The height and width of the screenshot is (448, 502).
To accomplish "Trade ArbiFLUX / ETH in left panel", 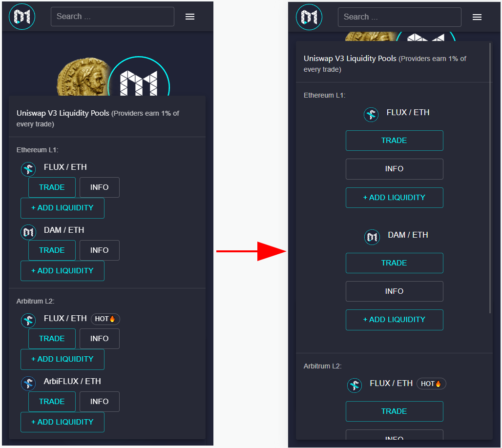I will click(52, 402).
